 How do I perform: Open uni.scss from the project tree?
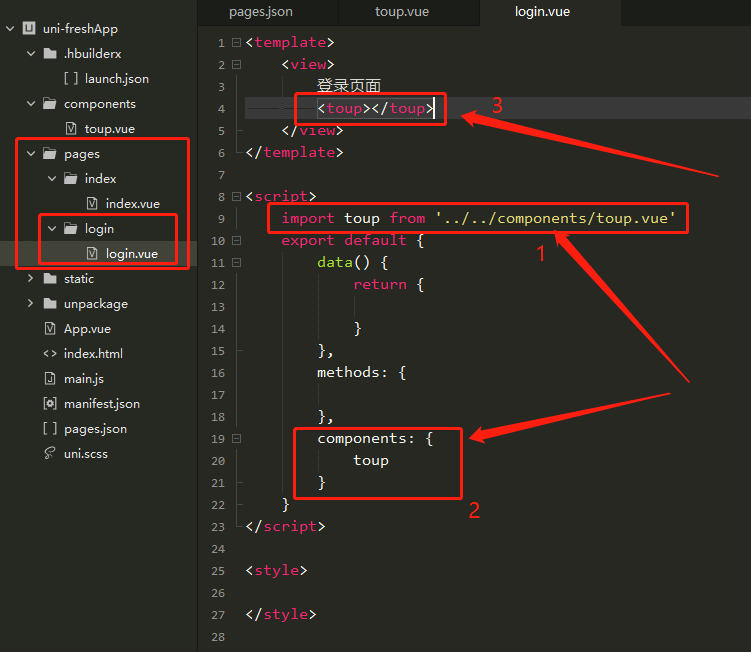86,454
